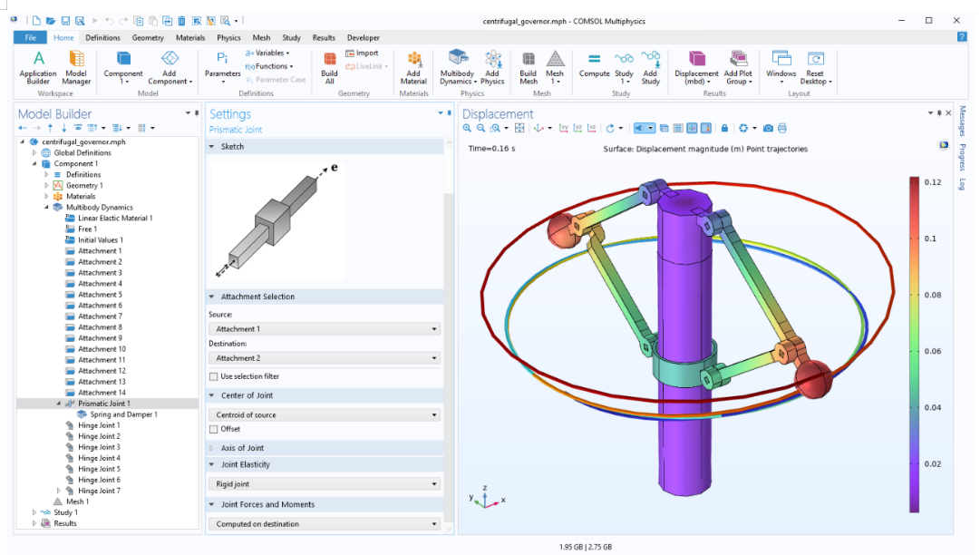Select Hinge Joint 4 in model tree

(93, 458)
